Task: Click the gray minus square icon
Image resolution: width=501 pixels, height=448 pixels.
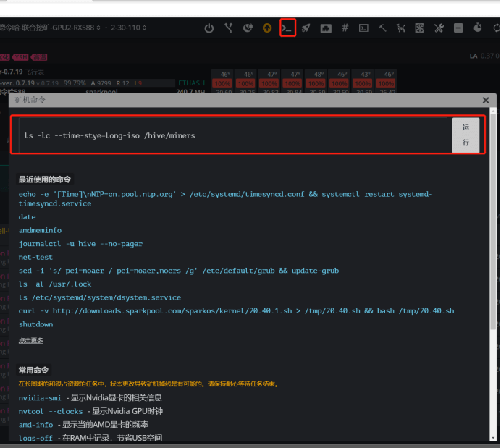Action: pyautogui.click(x=458, y=28)
